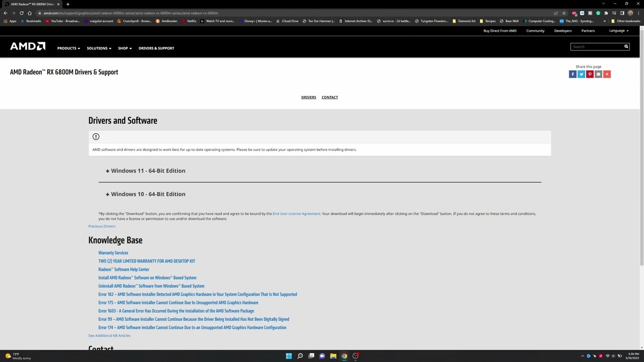Reload the page in Chrome
The height and width of the screenshot is (362, 644).
[x=21, y=13]
